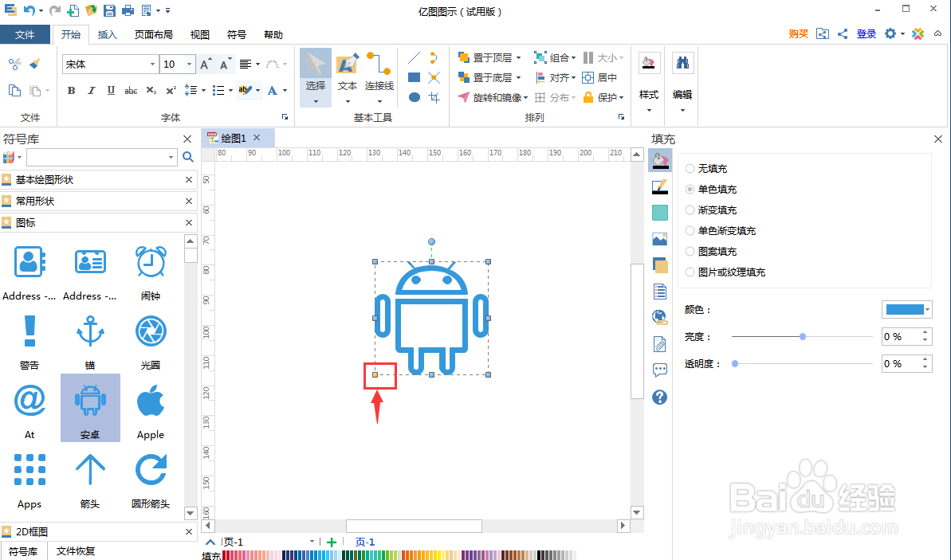Switch to the 页面布局 page layout tab

153,34
